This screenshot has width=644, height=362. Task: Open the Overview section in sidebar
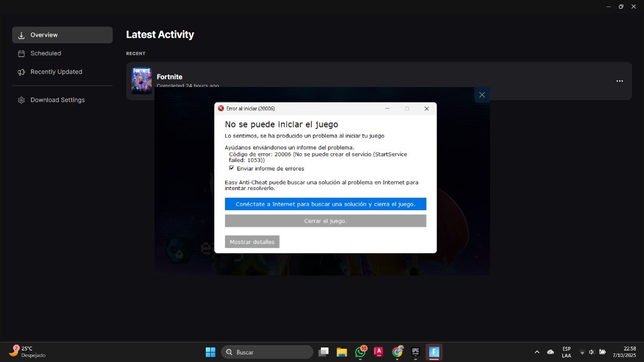pyautogui.click(x=62, y=35)
